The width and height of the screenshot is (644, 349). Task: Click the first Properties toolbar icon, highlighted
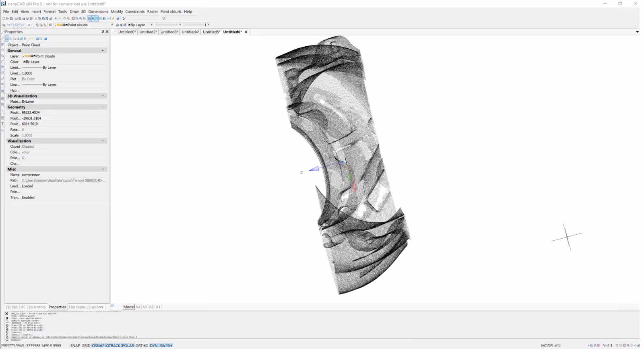point(7,39)
